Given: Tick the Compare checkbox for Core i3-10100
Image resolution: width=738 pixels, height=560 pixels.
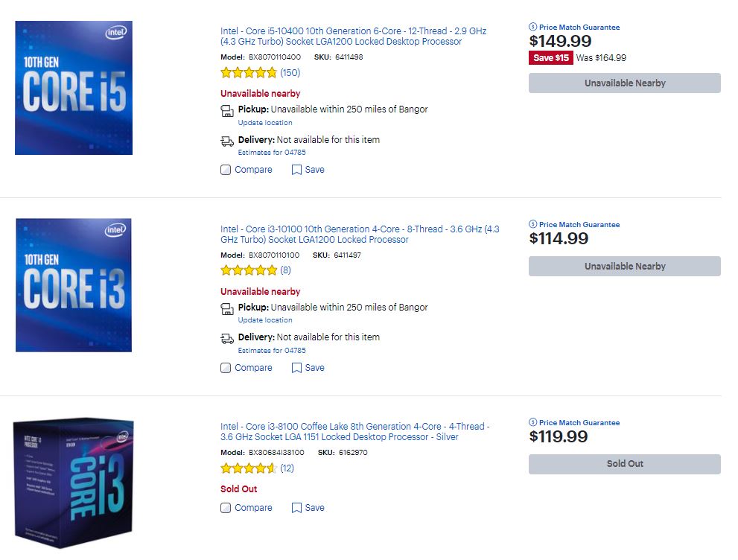Looking at the screenshot, I should click(226, 368).
